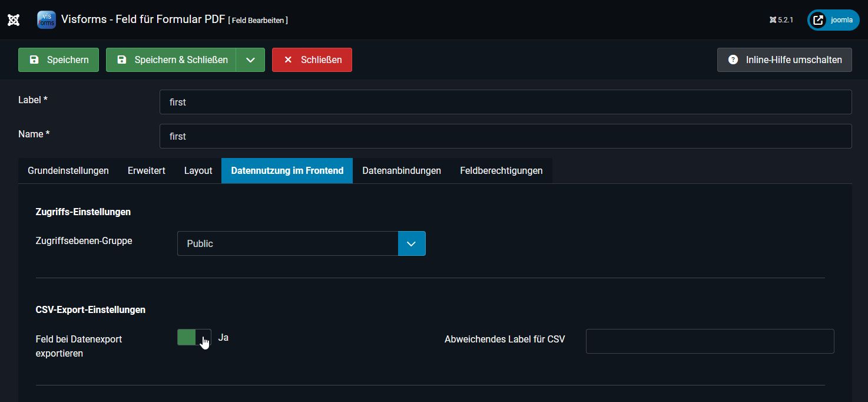Expand the save options dropdown arrow
This screenshot has width=868, height=402.
[250, 60]
